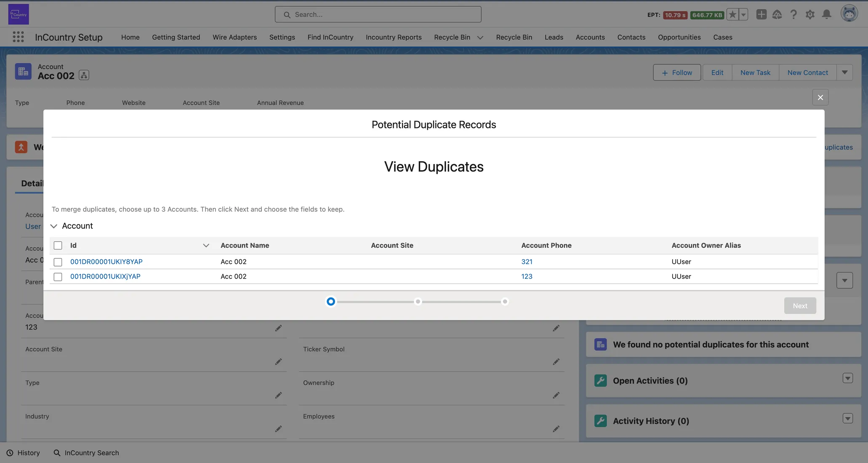Image resolution: width=868 pixels, height=463 pixels.
Task: Open the Id column sort dropdown
Action: coord(206,245)
